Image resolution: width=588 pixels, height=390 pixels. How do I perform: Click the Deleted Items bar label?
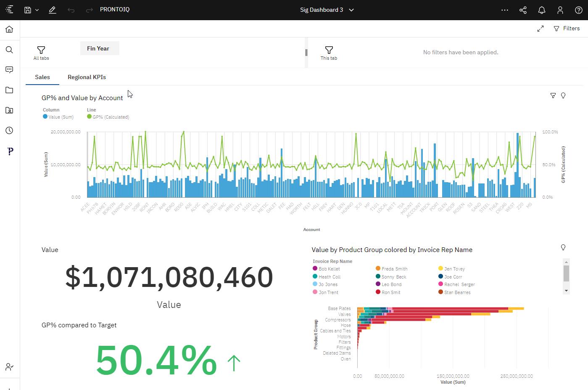pyautogui.click(x=337, y=353)
